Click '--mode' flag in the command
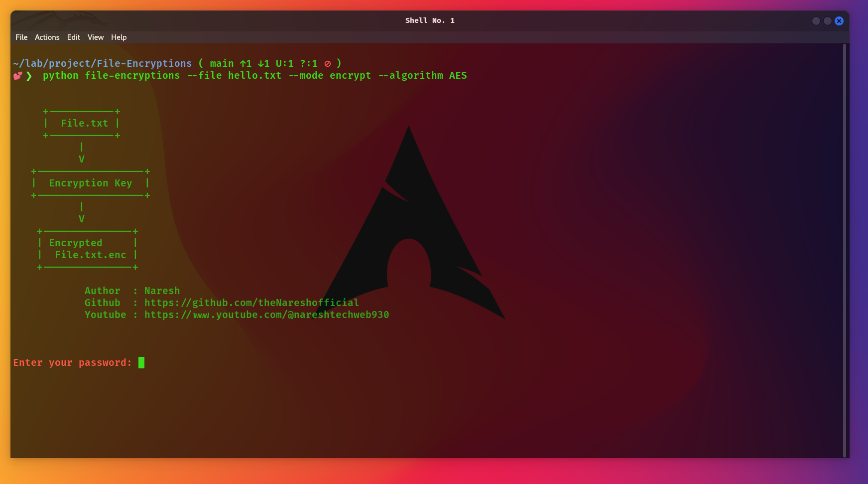This screenshot has width=868, height=484. click(306, 76)
